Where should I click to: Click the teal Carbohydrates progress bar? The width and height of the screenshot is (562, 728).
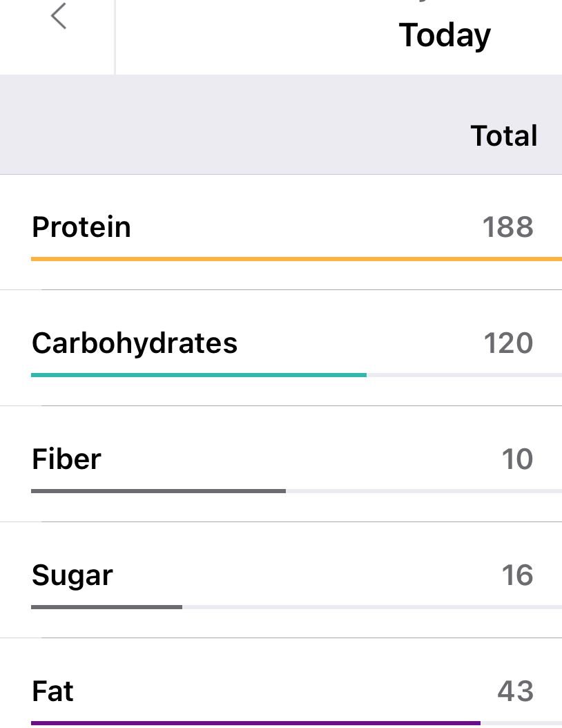click(x=199, y=375)
